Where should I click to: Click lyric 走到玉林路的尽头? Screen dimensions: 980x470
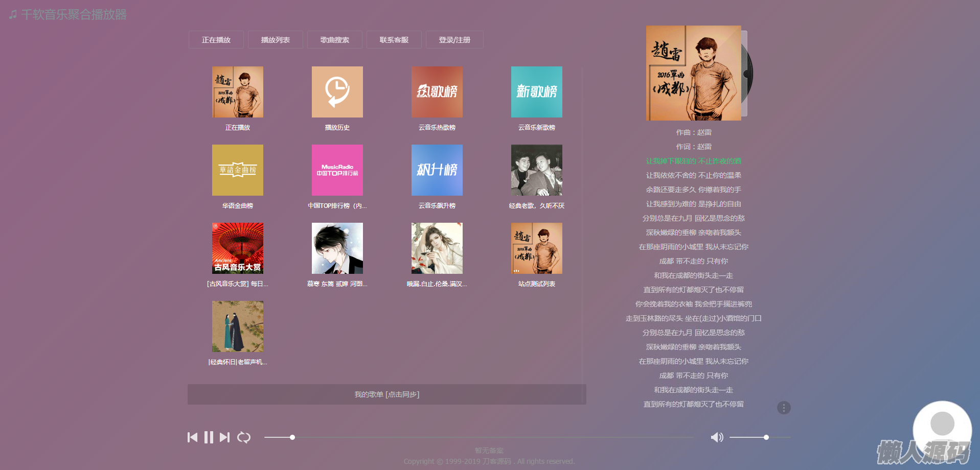tap(694, 318)
